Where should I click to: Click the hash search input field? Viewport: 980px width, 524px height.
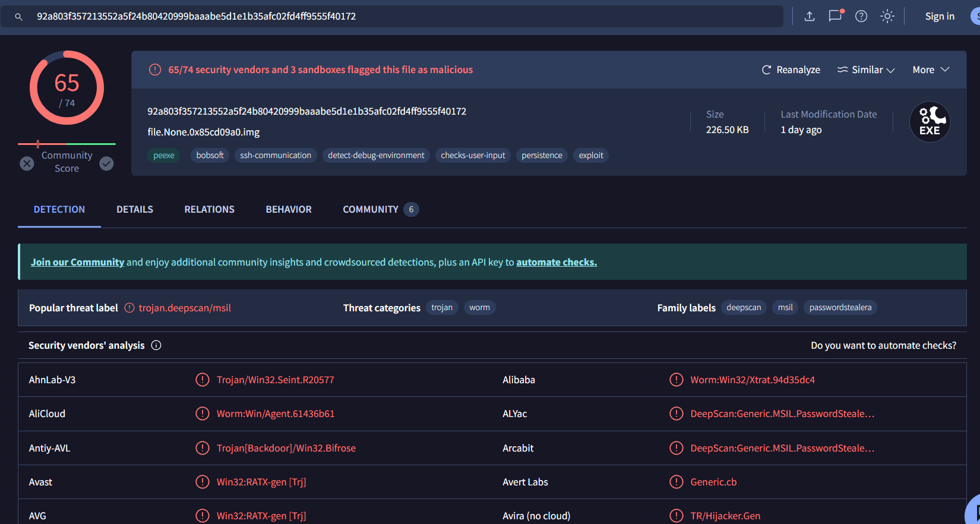[392, 17]
